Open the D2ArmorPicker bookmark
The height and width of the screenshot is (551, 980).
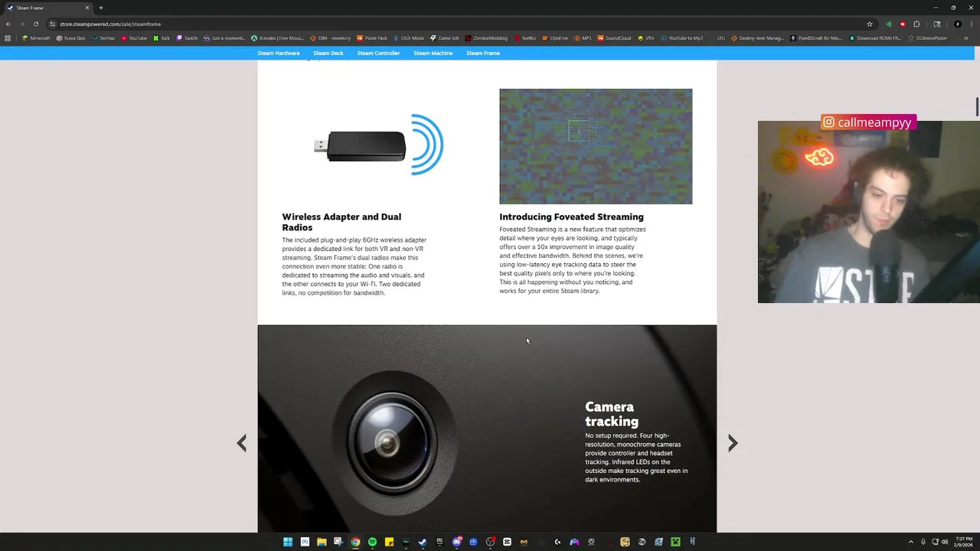pos(928,38)
